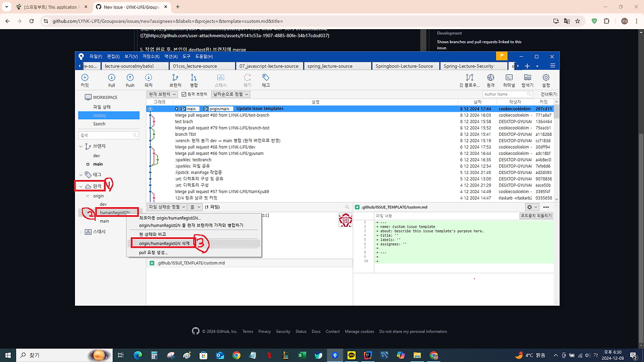Open the Privacy footer link
This screenshot has height=362, width=644.
pyautogui.click(x=265, y=331)
